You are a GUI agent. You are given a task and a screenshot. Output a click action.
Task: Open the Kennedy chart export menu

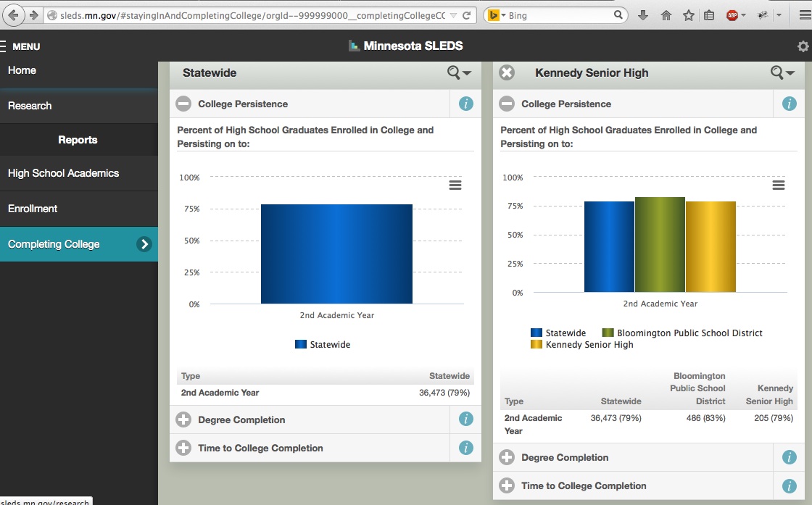tap(779, 185)
